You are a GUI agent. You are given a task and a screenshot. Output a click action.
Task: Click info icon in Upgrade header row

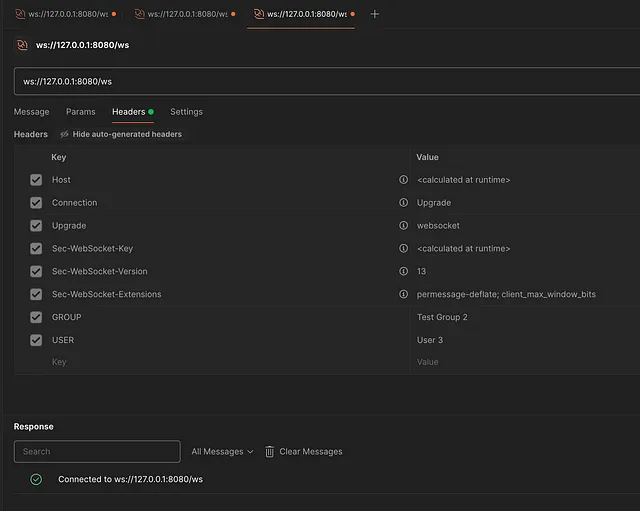tap(404, 226)
